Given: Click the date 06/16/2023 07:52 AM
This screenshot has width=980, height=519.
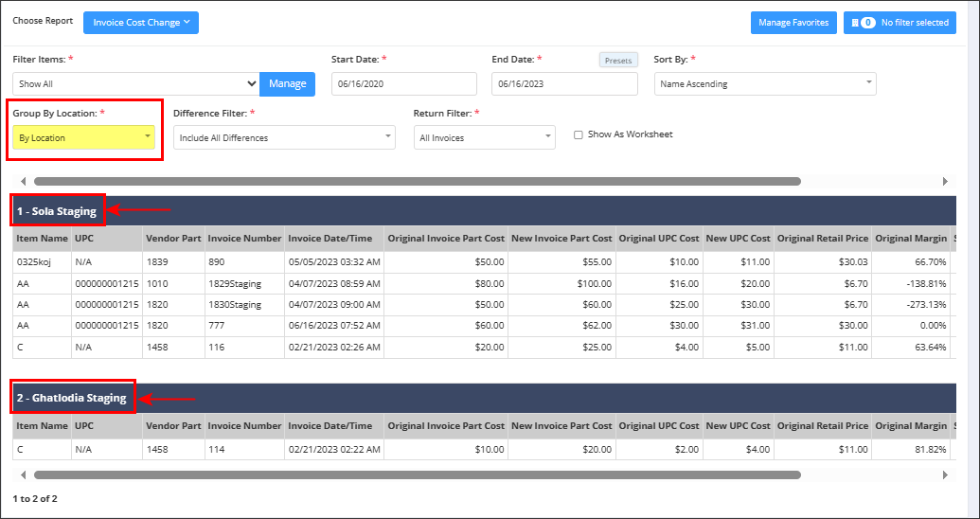Looking at the screenshot, I should pos(333,327).
